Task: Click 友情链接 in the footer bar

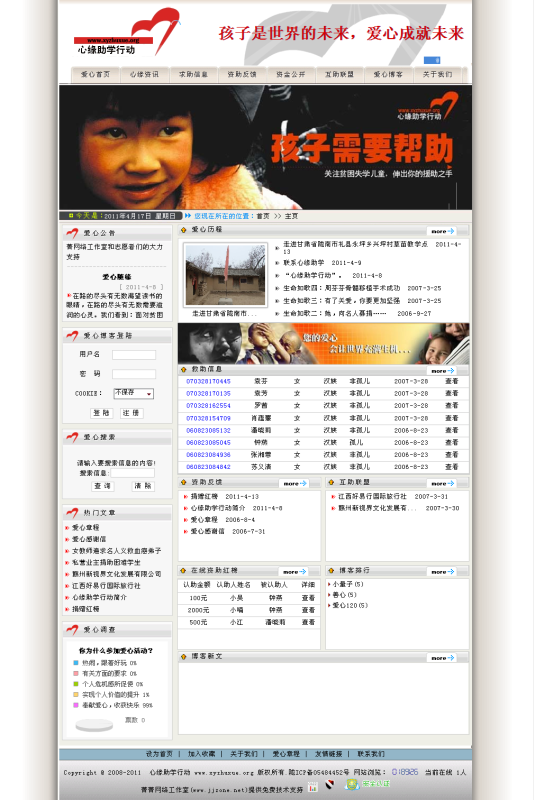Action: pos(328,754)
